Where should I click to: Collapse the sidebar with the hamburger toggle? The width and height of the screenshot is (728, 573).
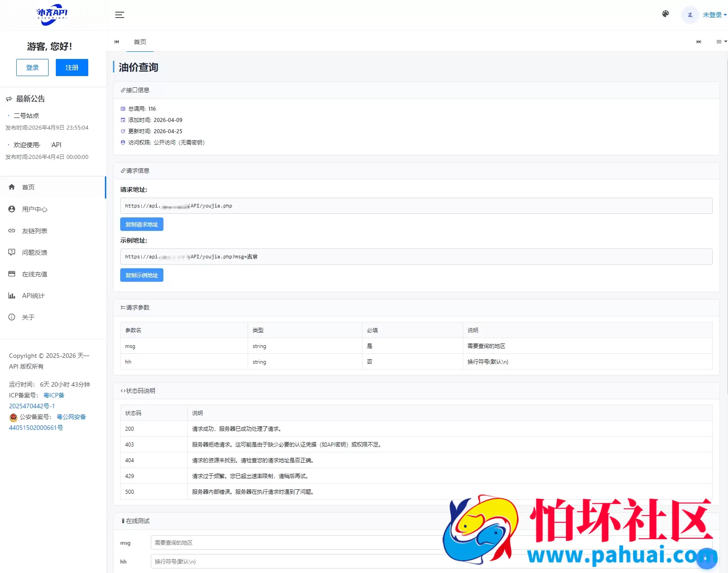pyautogui.click(x=120, y=14)
